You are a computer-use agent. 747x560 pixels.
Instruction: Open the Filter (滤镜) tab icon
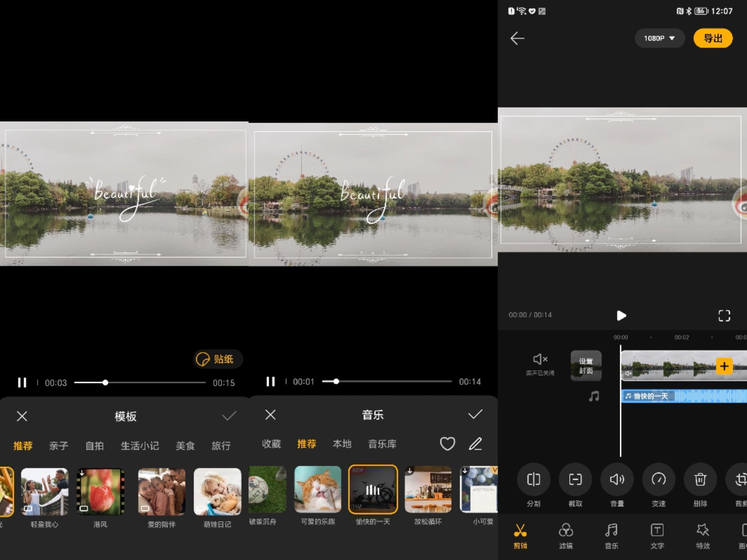click(x=566, y=530)
